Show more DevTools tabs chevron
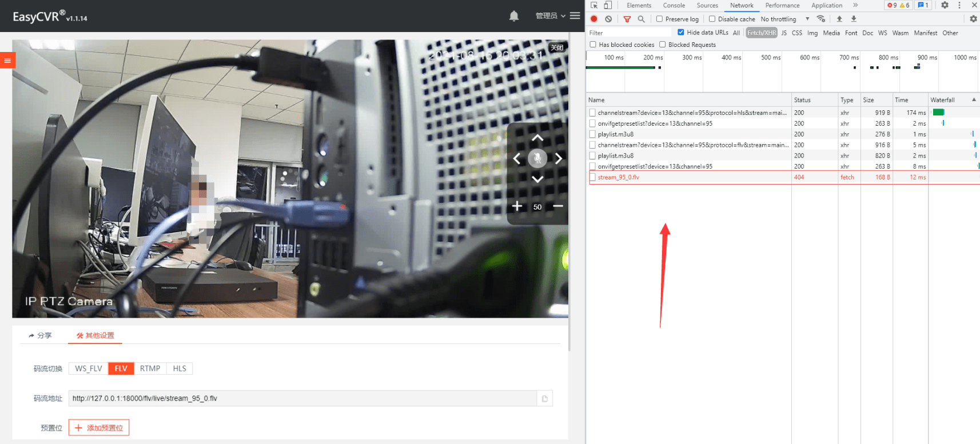 click(x=855, y=5)
